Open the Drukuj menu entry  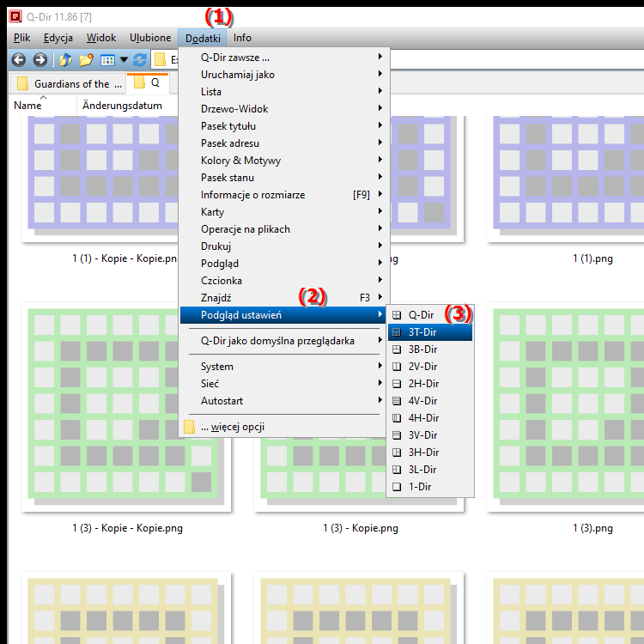click(284, 246)
